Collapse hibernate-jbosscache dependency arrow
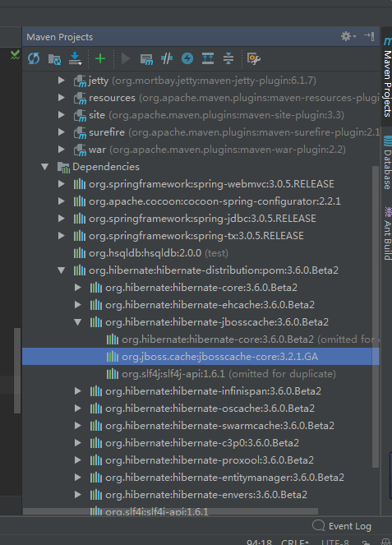Screen dimensions: 392x545 click(78, 322)
